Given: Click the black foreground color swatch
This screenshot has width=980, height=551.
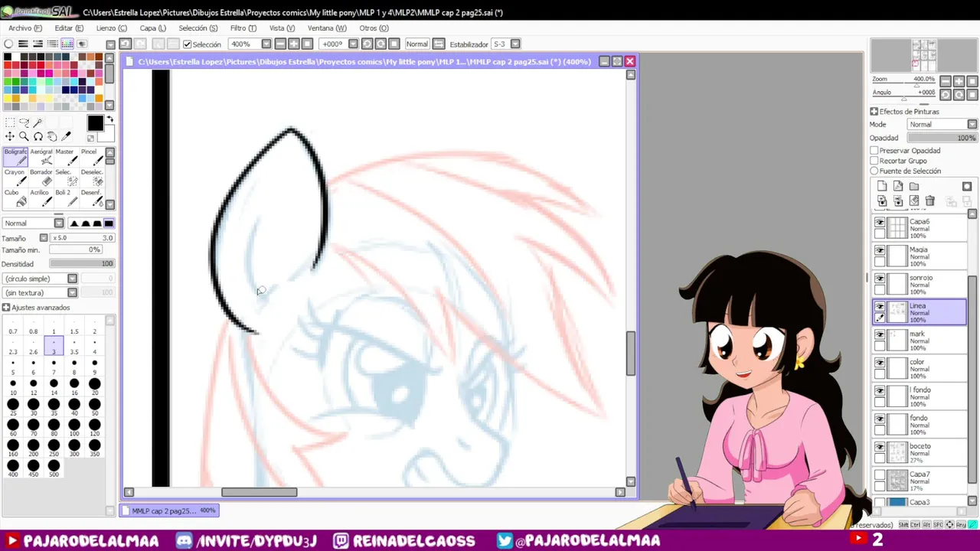Looking at the screenshot, I should (95, 123).
